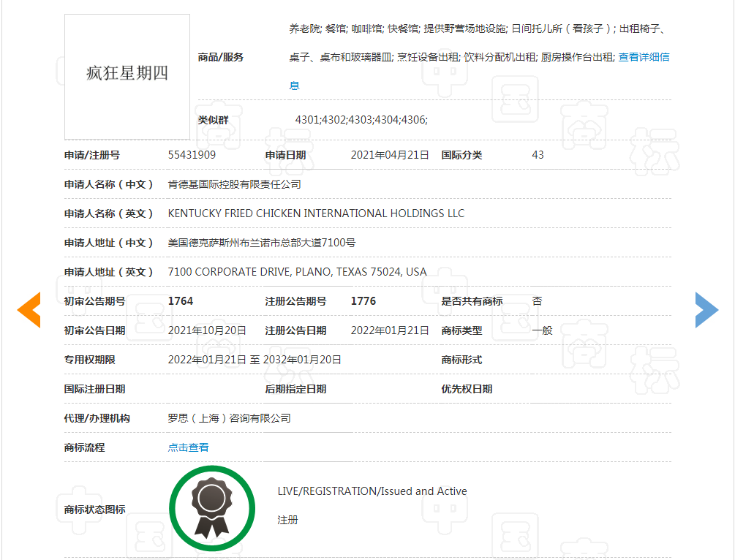Click the 专用权期限 label
This screenshot has height=560, width=735.
[x=89, y=360]
